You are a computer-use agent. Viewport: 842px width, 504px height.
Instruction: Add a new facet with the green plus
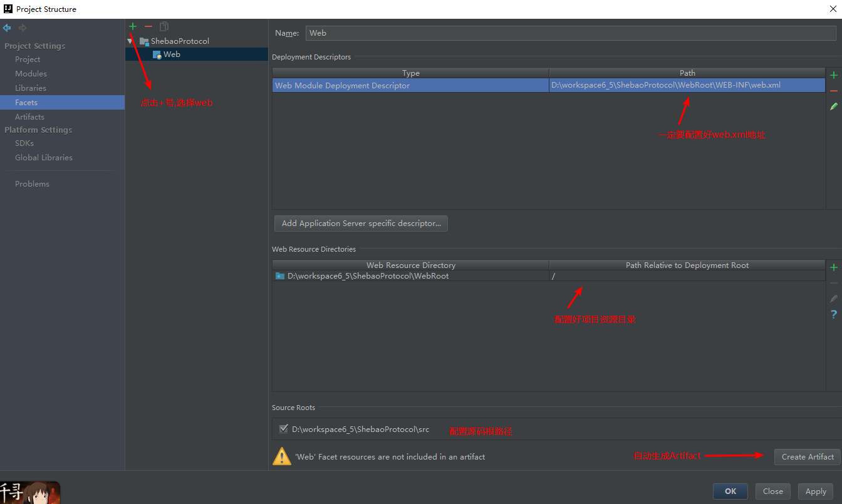[133, 26]
